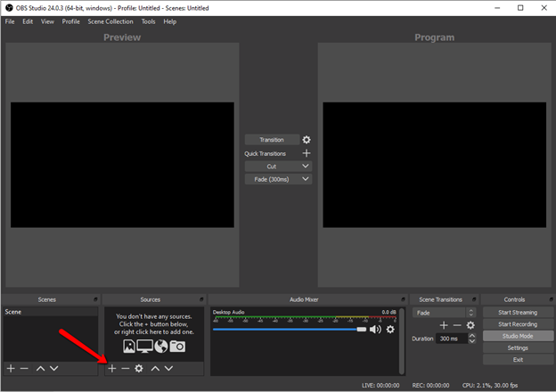556x392 pixels.
Task: Open Transition settings gear next to Transition button
Action: click(x=307, y=140)
